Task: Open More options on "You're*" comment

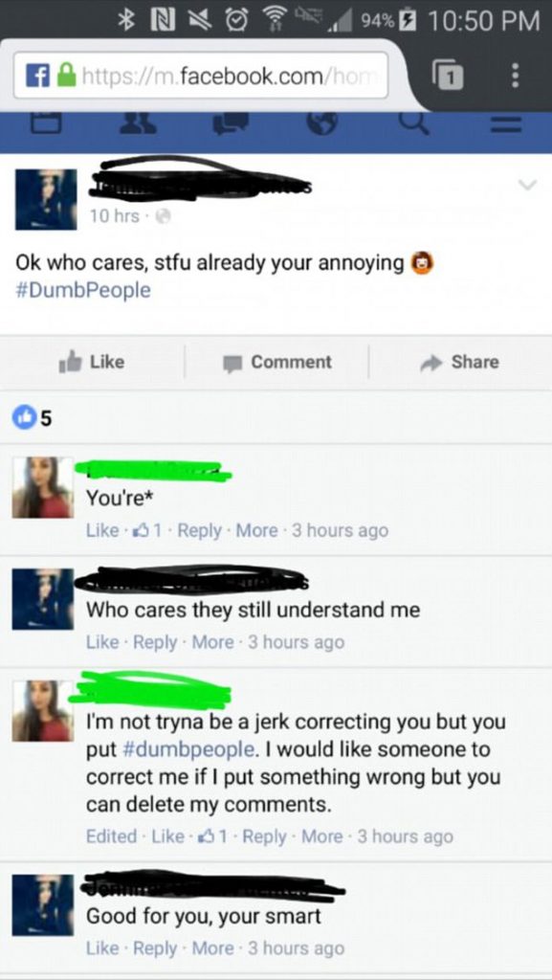Action: coord(256,530)
